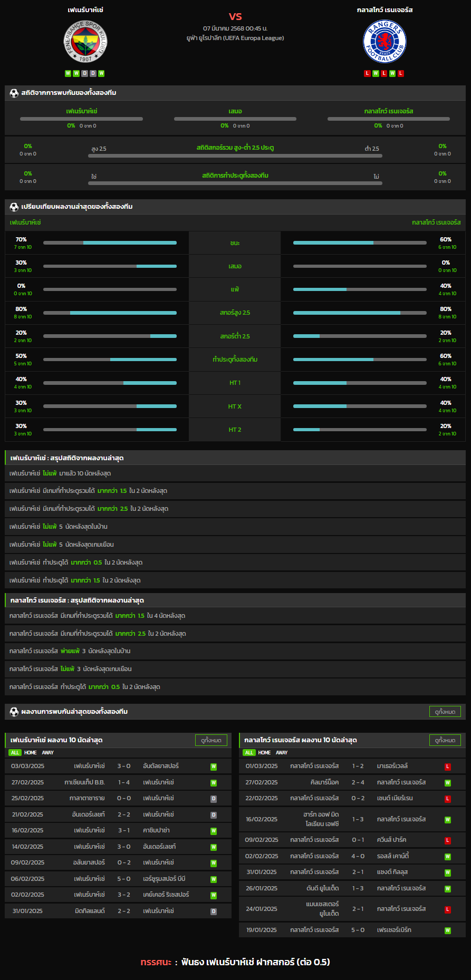Click the Fenerbahçe club crest logo
The image size is (471, 980).
(85, 42)
